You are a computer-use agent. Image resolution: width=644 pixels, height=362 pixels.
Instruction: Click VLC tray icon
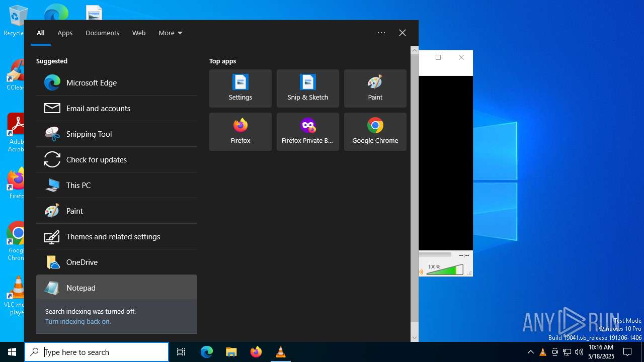click(x=543, y=352)
